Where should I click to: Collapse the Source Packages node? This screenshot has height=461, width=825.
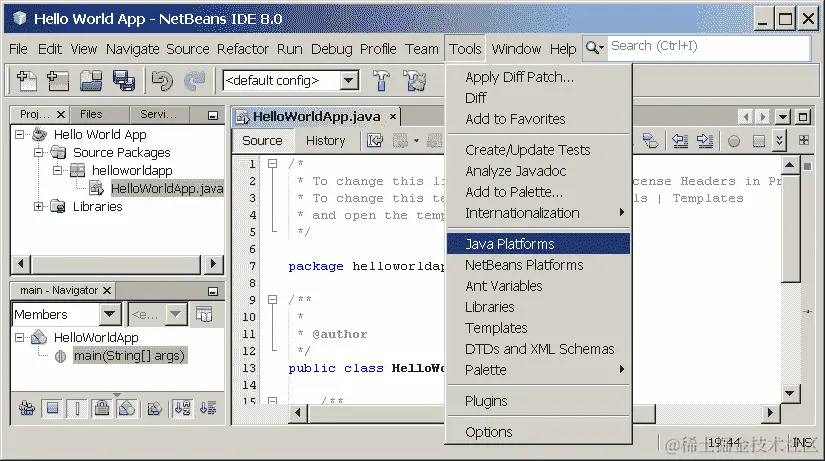38,153
